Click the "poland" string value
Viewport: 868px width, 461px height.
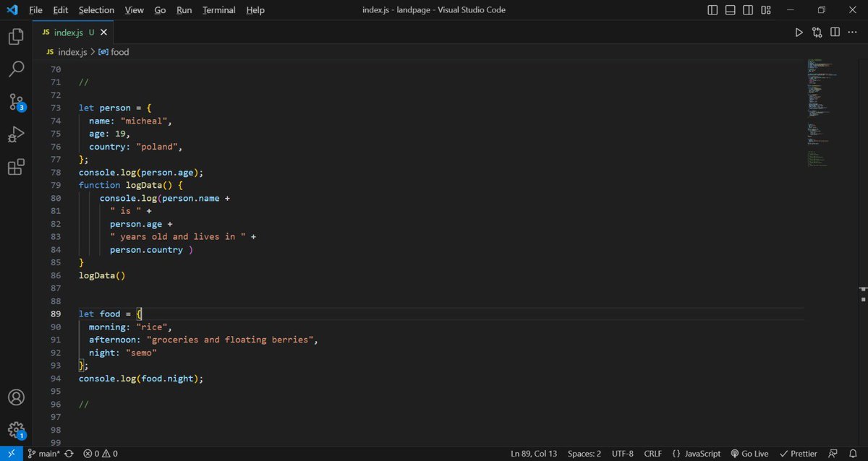click(x=156, y=147)
